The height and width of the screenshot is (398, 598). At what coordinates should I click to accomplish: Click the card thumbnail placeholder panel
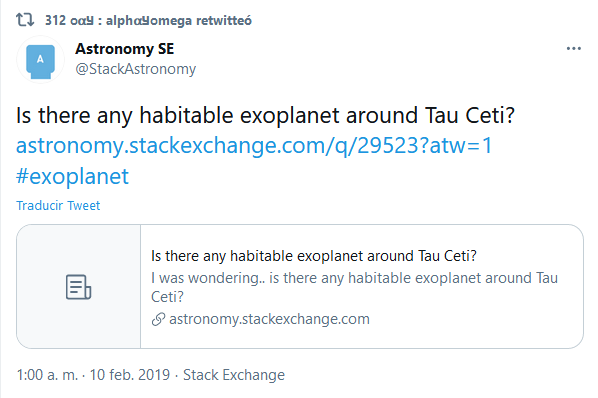point(79,286)
